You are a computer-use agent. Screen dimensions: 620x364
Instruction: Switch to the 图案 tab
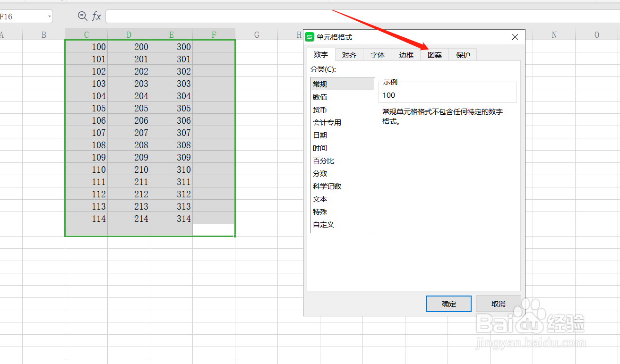tap(435, 55)
